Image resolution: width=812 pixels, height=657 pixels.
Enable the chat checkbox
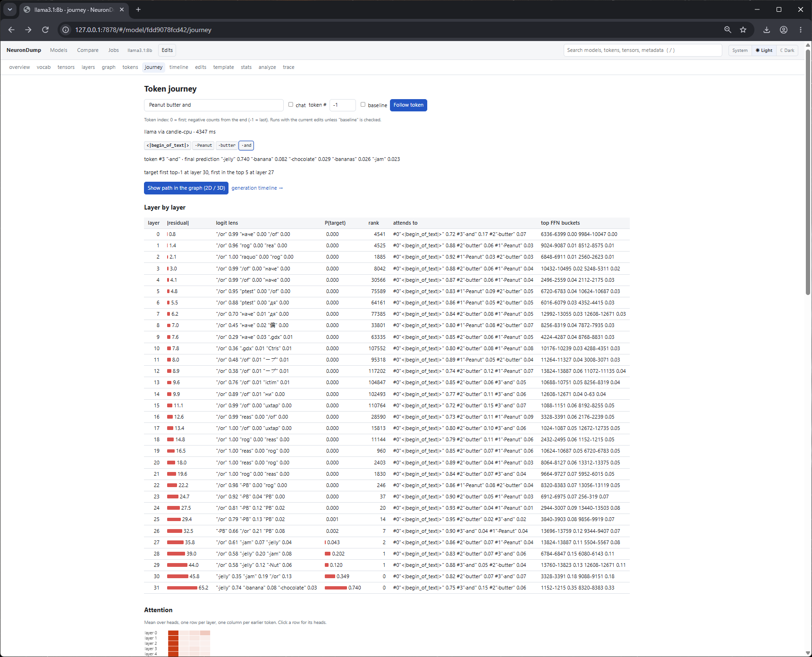point(291,105)
